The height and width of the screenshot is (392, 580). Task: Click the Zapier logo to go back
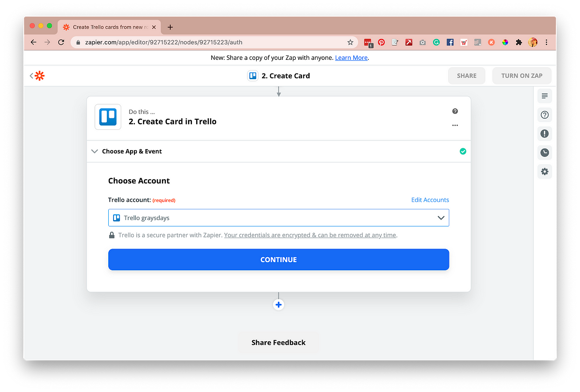(x=40, y=76)
